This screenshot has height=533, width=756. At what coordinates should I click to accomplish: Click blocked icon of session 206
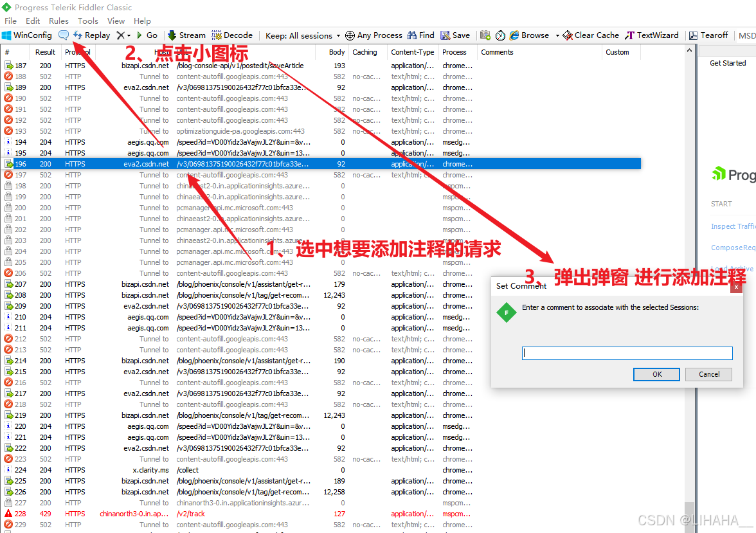click(8, 273)
